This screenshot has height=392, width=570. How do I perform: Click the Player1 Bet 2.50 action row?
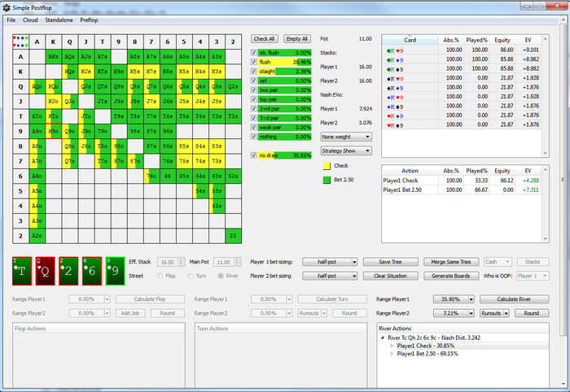pyautogui.click(x=462, y=189)
